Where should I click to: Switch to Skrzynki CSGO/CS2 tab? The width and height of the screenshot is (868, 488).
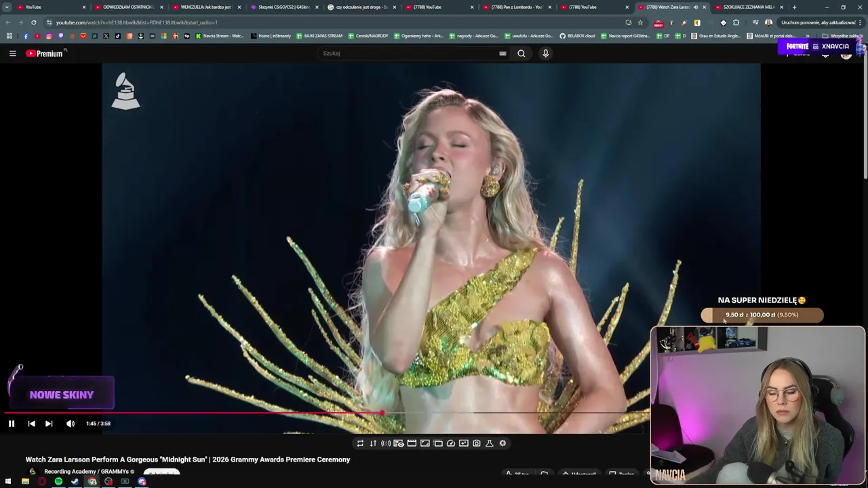point(283,7)
